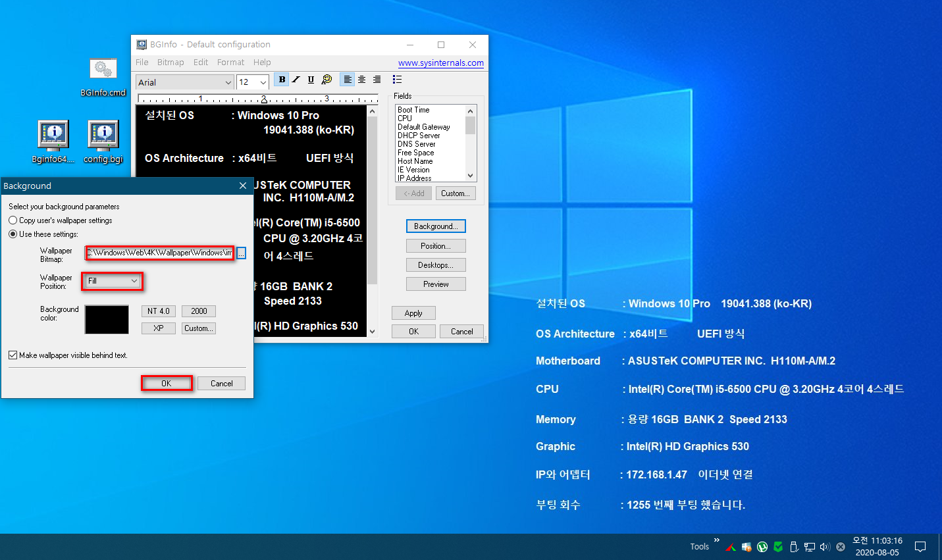Click the Position... button

[x=436, y=246]
